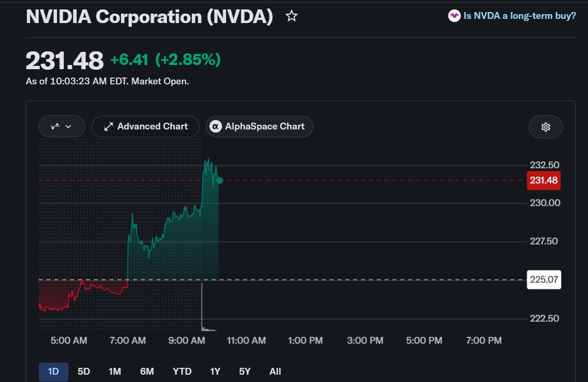This screenshot has width=588, height=382.
Task: Click the 7:00 AM axis label
Action: click(x=128, y=341)
